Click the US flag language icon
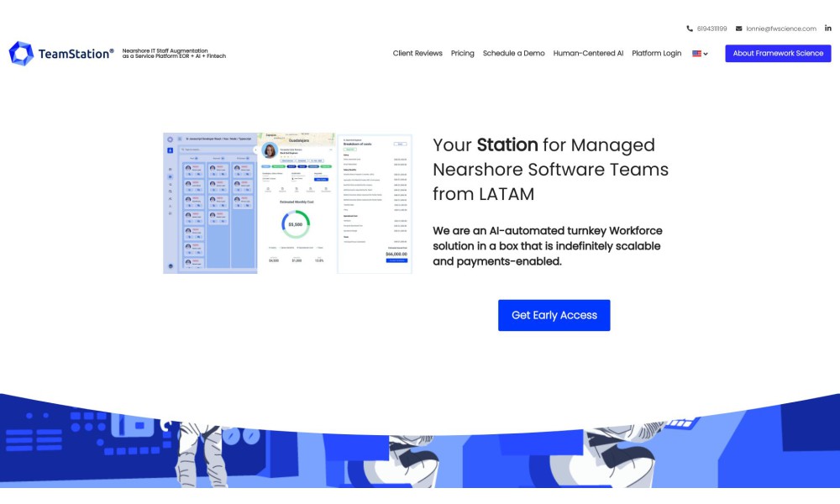840x504 pixels. tap(696, 54)
